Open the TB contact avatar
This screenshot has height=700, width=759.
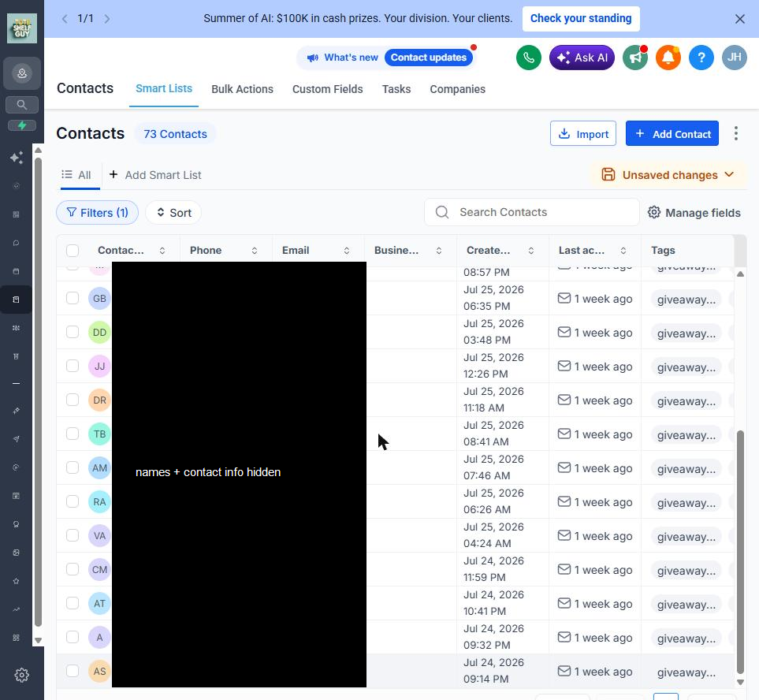[100, 434]
